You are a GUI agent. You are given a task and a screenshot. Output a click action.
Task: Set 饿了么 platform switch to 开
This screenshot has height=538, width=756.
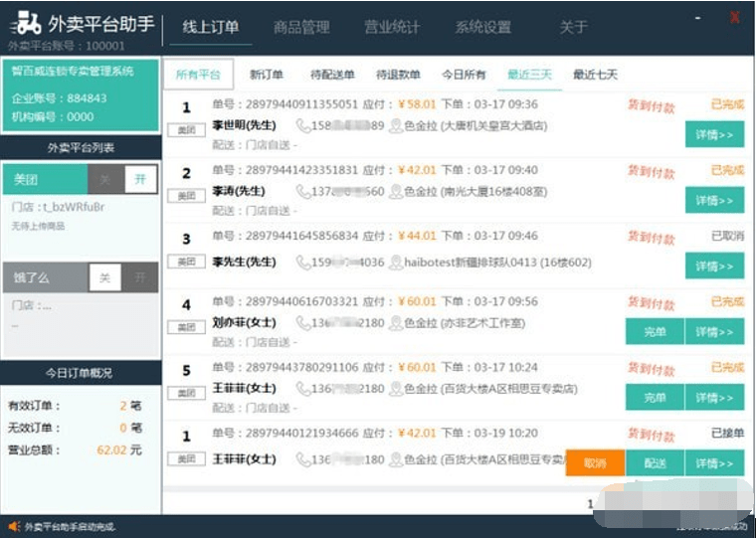coord(140,277)
